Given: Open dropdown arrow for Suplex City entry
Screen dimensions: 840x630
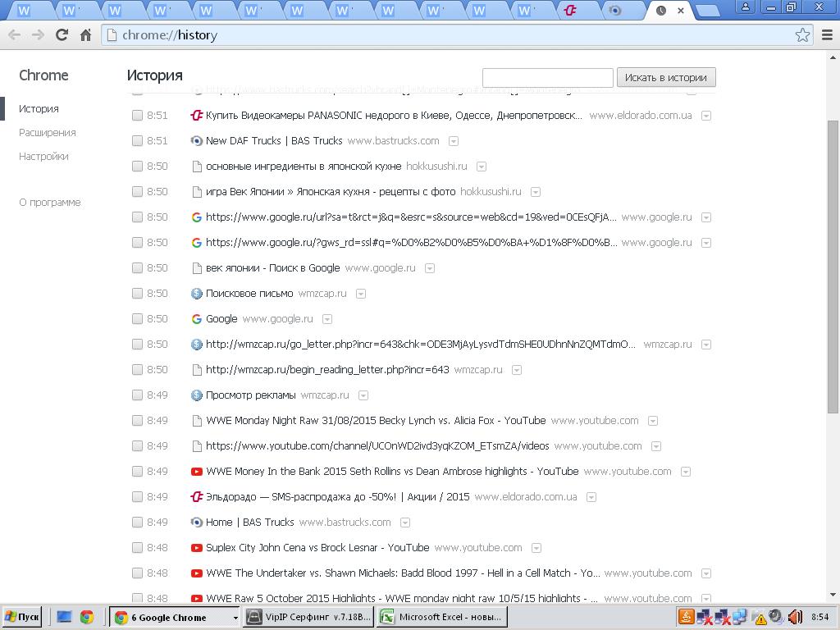Looking at the screenshot, I should [536, 548].
